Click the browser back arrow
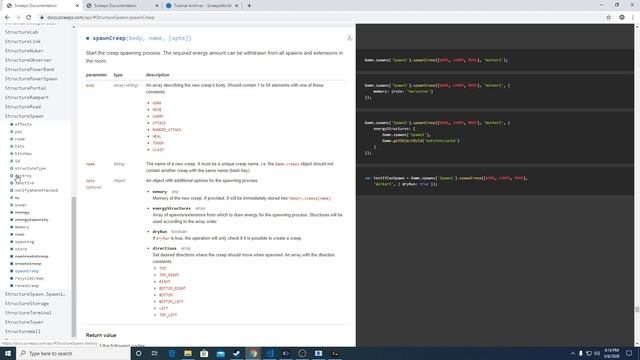Image resolution: width=640 pixels, height=360 pixels. (7, 18)
